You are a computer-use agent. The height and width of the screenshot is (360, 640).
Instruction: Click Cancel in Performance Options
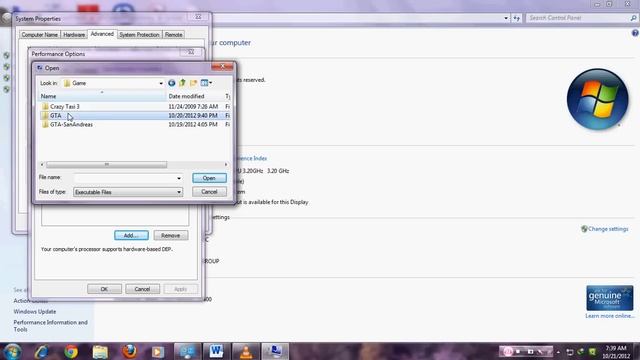(x=142, y=289)
